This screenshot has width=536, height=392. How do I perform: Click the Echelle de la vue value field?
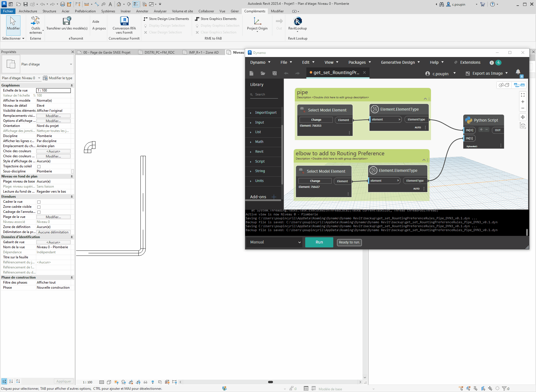click(53, 90)
